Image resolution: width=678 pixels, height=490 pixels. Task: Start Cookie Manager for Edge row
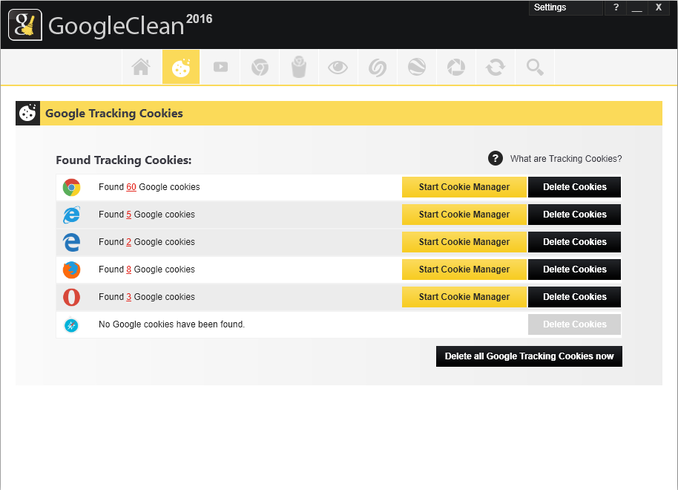tap(464, 242)
